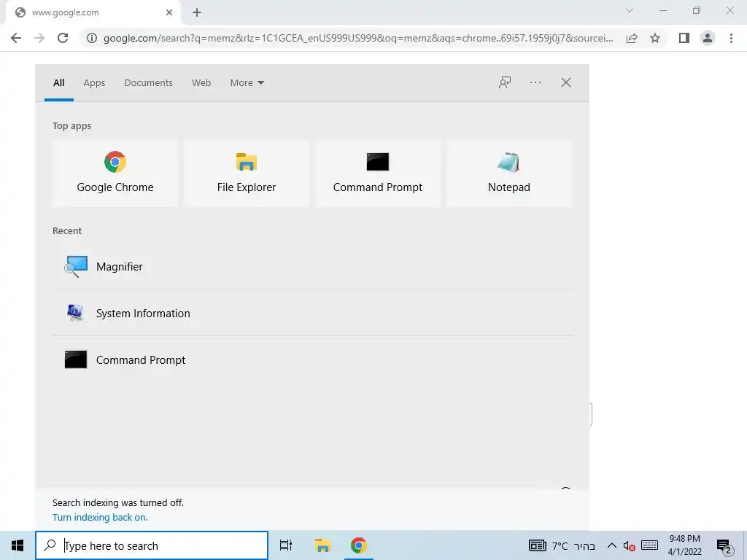Open Command Prompt in the Recent list
747x560 pixels.
click(312, 359)
